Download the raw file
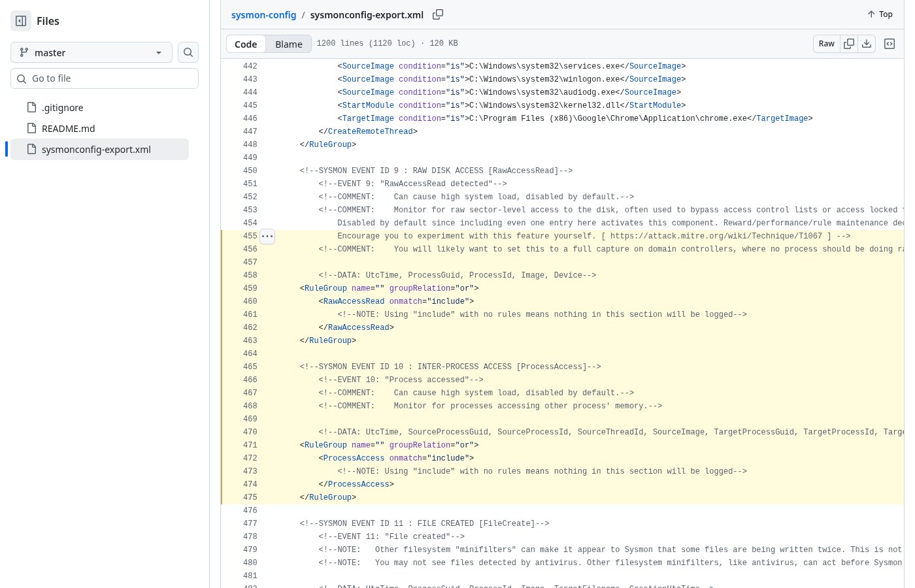This screenshot has height=588, width=915. tap(867, 44)
